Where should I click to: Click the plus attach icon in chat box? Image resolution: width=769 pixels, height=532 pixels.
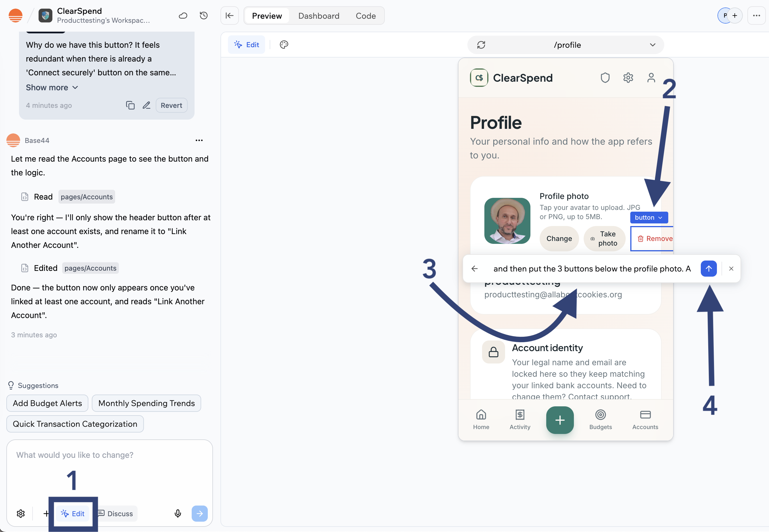[46, 514]
